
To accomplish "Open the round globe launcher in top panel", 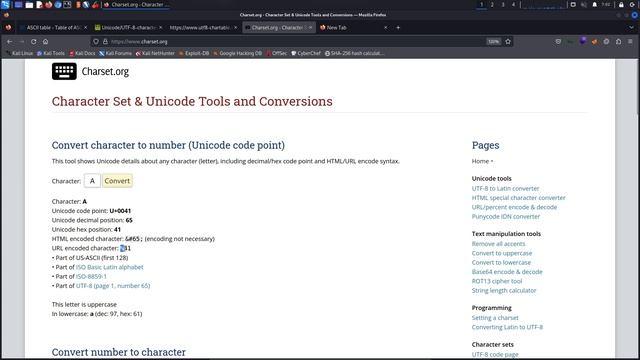I will (58, 5).
